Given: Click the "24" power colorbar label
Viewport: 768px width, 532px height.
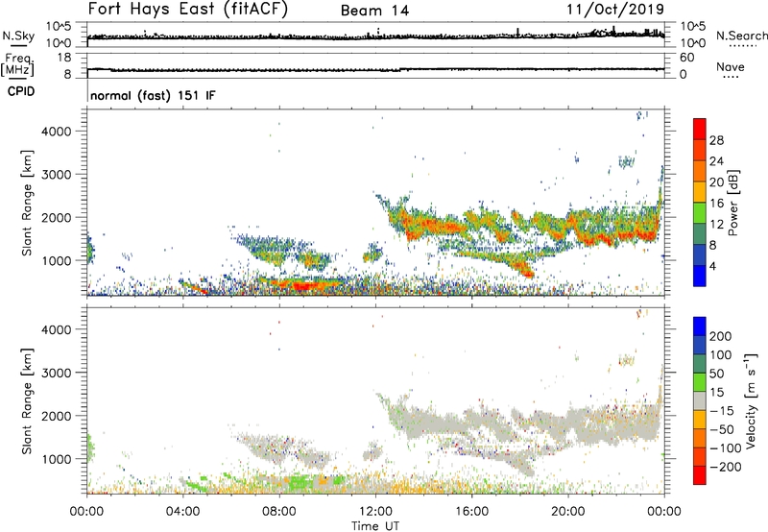Looking at the screenshot, I should coord(716,161).
